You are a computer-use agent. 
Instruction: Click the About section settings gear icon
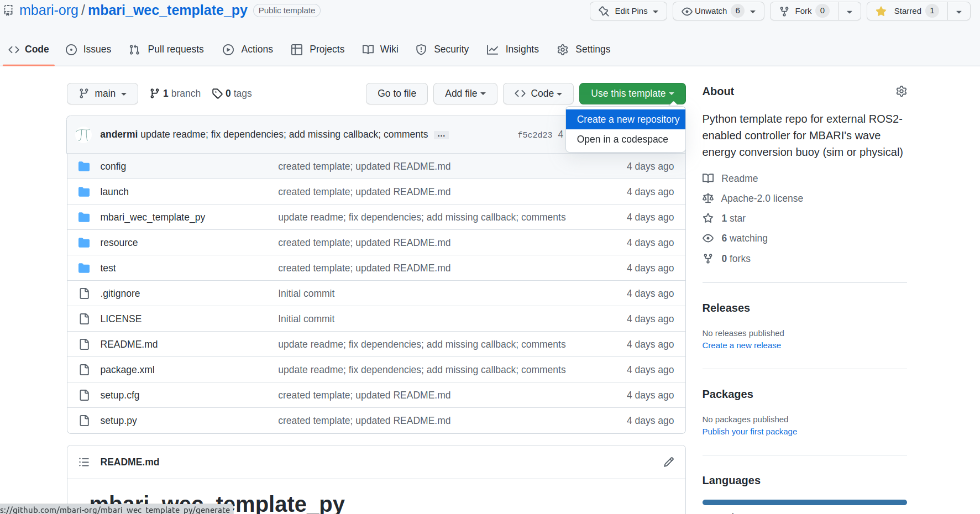click(901, 91)
